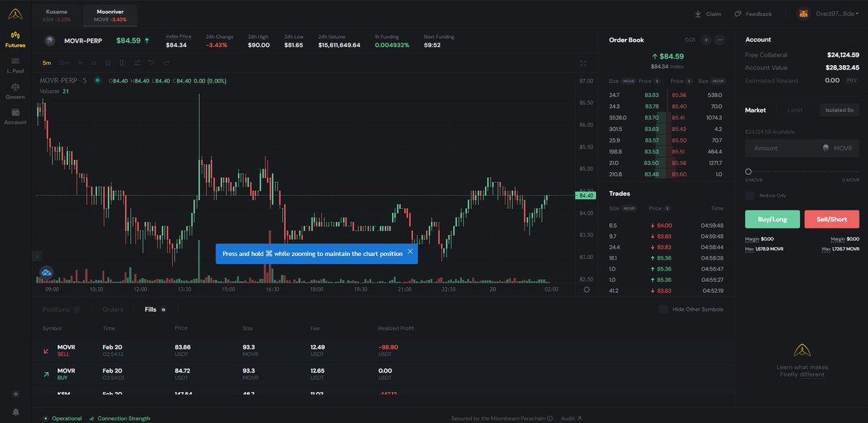Close the blue zoom tip banner
Image resolution: width=868 pixels, height=423 pixels.
[409, 252]
